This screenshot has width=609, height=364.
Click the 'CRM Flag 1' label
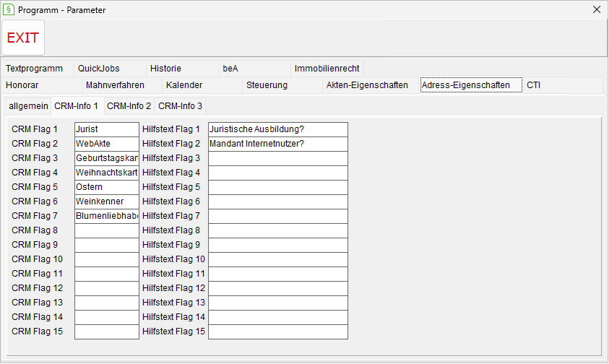(x=35, y=129)
